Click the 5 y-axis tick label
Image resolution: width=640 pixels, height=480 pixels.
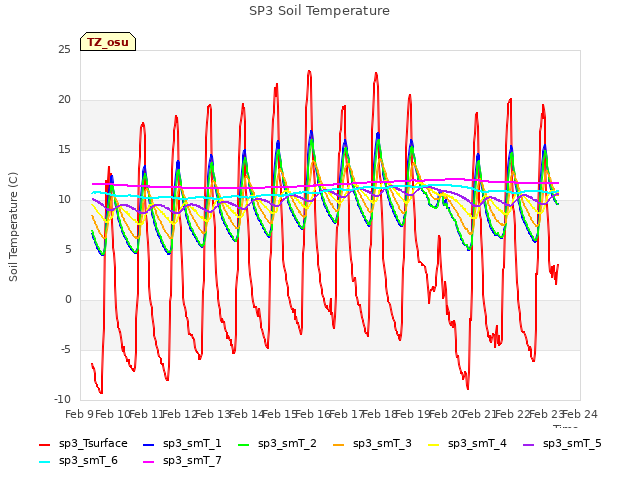[68, 249]
